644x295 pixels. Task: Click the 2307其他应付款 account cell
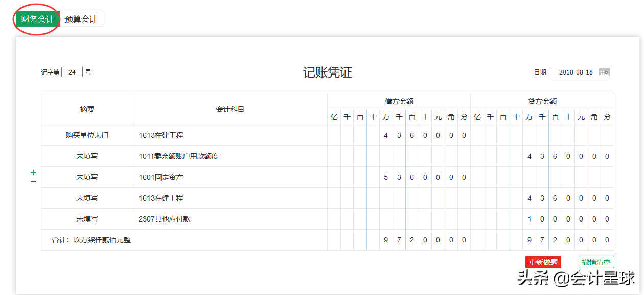tap(164, 219)
